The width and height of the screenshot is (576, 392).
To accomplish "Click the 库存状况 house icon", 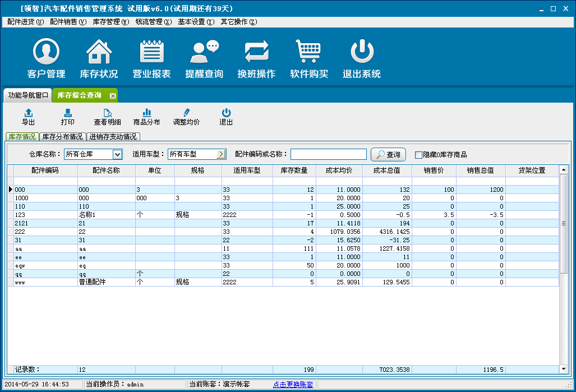I will click(x=99, y=52).
